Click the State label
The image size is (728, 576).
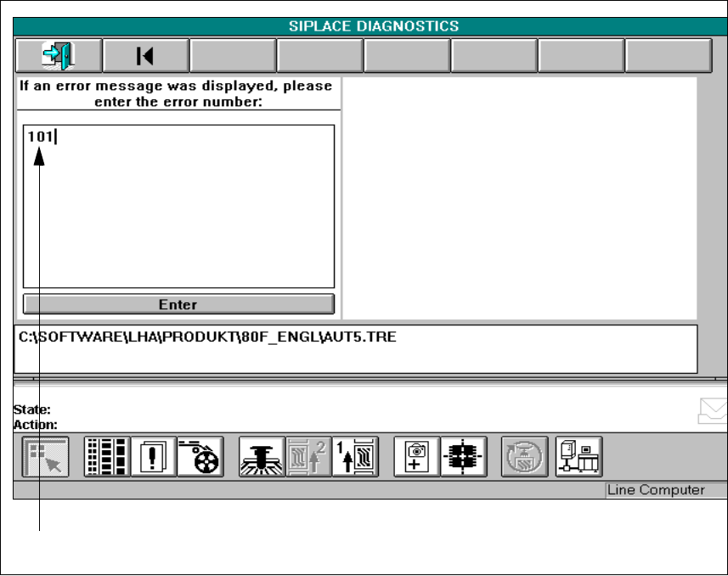32,409
